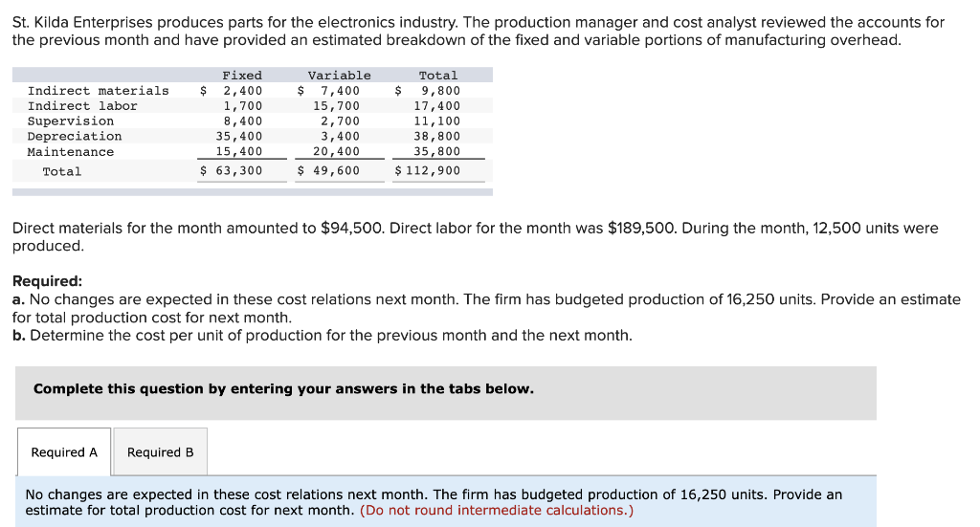Click the Supervision total 11,100
Image resolution: width=980 pixels, height=527 pixels.
click(x=436, y=121)
